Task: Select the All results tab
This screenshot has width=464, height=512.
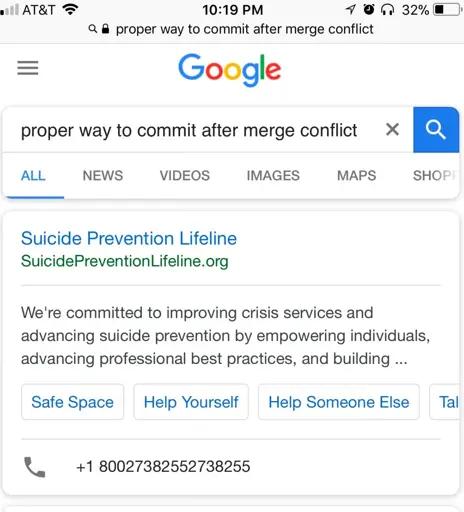Action: tap(33, 176)
